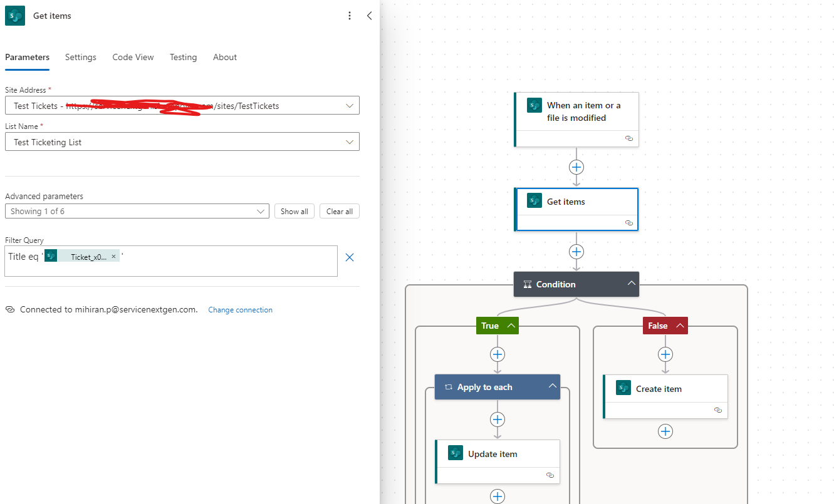Click the connection link icon on trigger card
Viewport: 834px width, 504px height.
629,138
